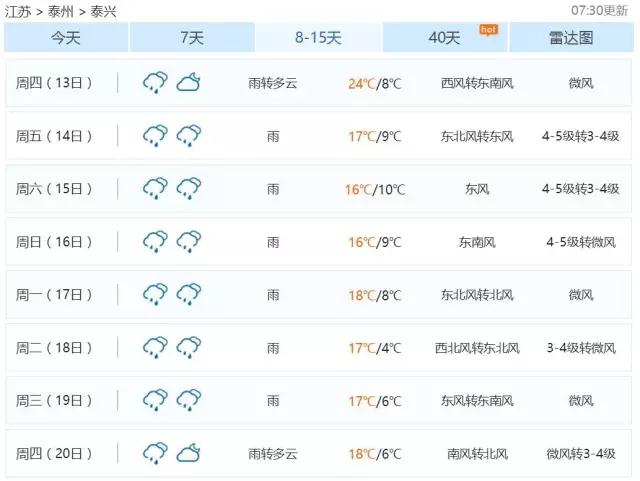This screenshot has width=640, height=481.
Task: Click the 泰州 breadcrumb link
Action: pyautogui.click(x=61, y=11)
